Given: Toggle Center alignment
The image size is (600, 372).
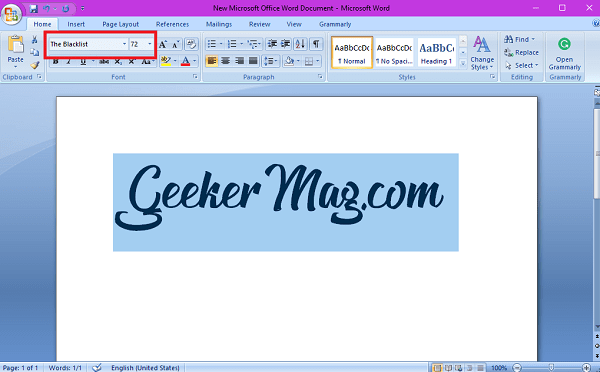Looking at the screenshot, I should pyautogui.click(x=225, y=61).
